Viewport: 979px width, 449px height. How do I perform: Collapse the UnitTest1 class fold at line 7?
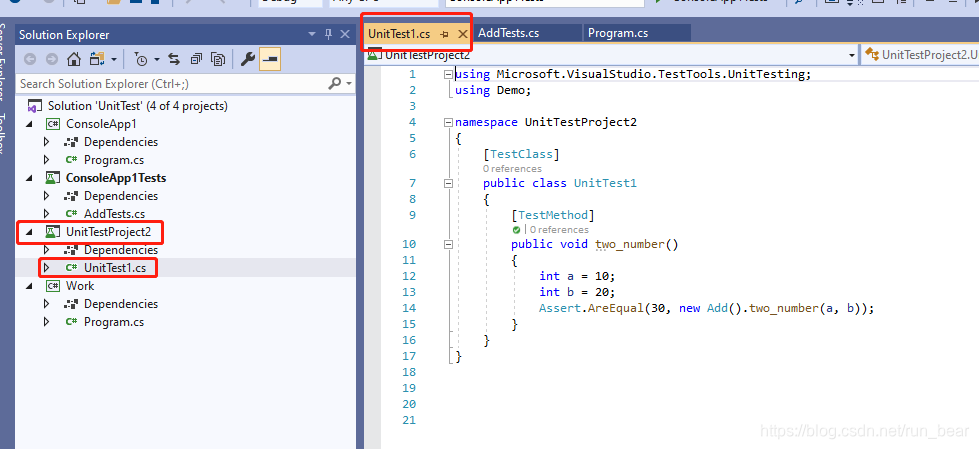448,184
